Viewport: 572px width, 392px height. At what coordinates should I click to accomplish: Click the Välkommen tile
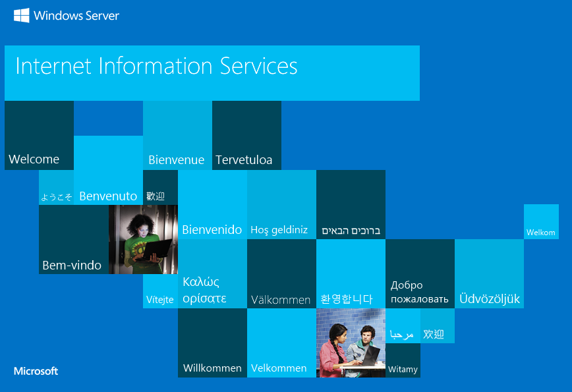coord(281,274)
